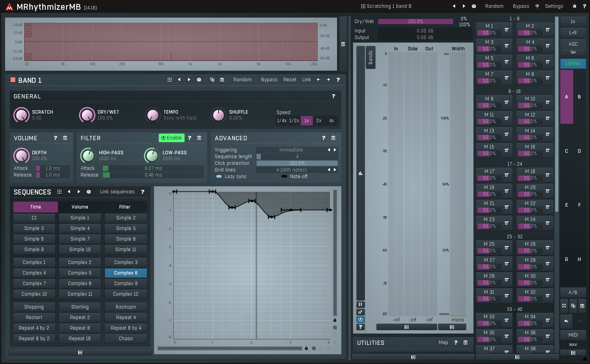Click the meter power icon
This screenshot has width=590, height=364.
360,319
